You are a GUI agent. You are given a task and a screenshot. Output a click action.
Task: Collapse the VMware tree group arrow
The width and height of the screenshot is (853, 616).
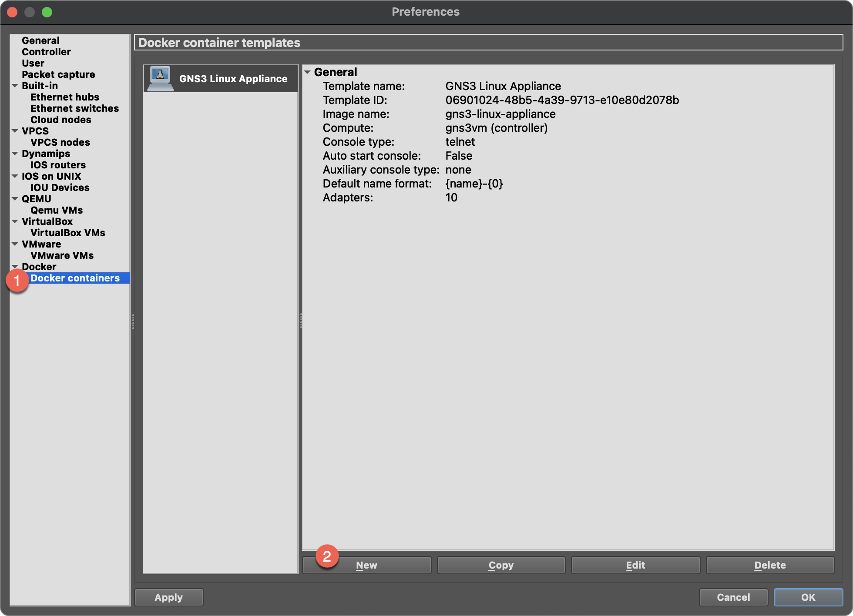(x=15, y=244)
